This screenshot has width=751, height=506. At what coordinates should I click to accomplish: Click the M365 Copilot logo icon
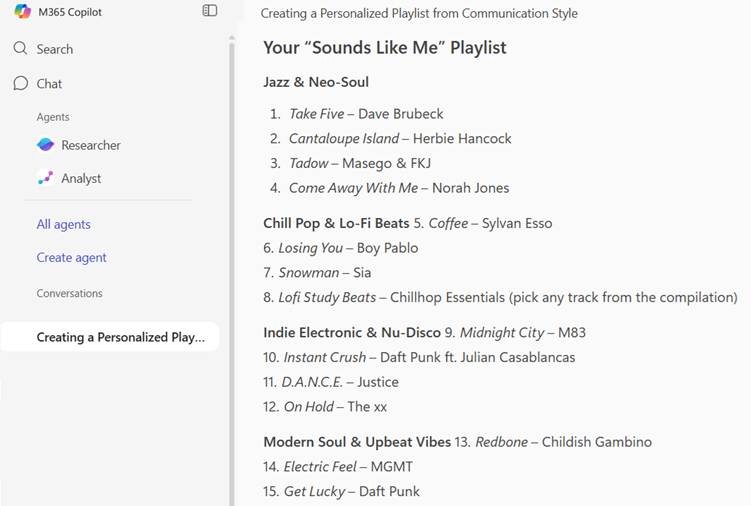[22, 12]
